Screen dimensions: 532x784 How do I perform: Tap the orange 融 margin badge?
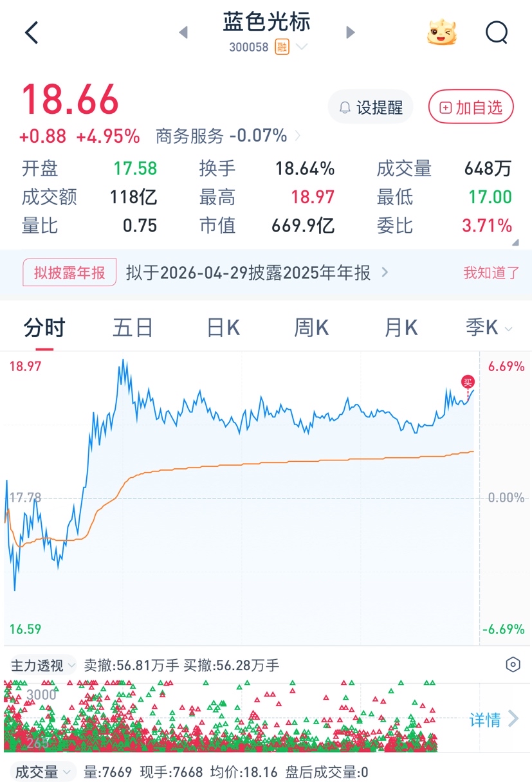(x=282, y=47)
